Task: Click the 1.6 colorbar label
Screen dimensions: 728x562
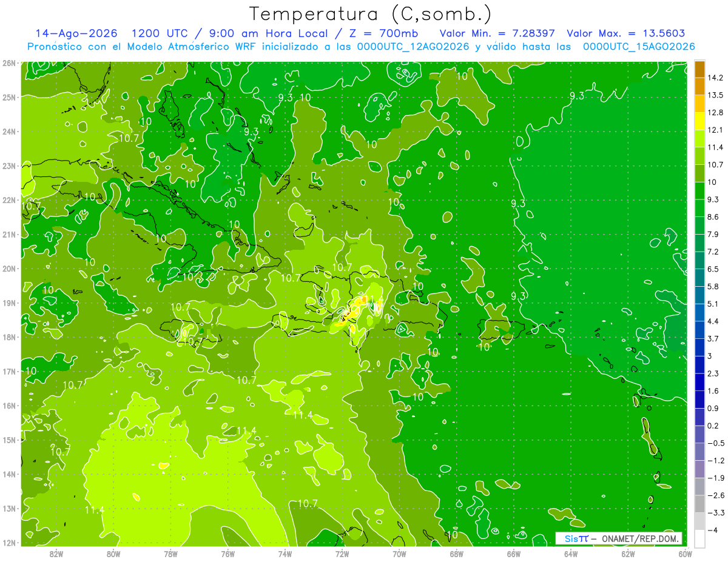Action: click(713, 391)
